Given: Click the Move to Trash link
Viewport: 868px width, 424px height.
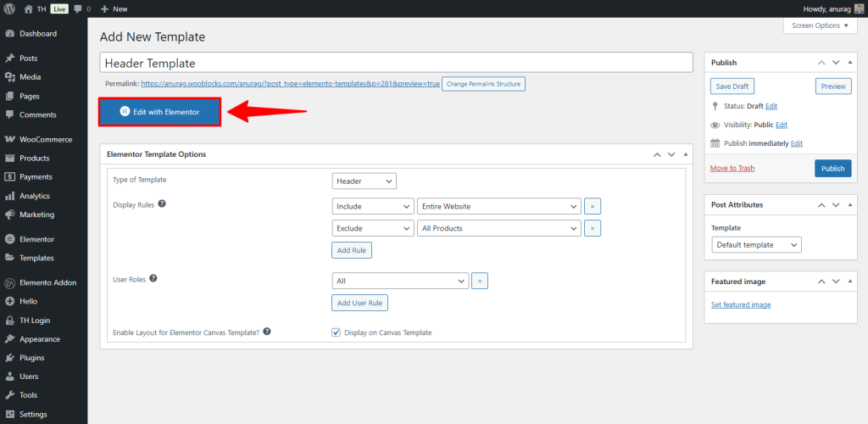Looking at the screenshot, I should (x=732, y=168).
